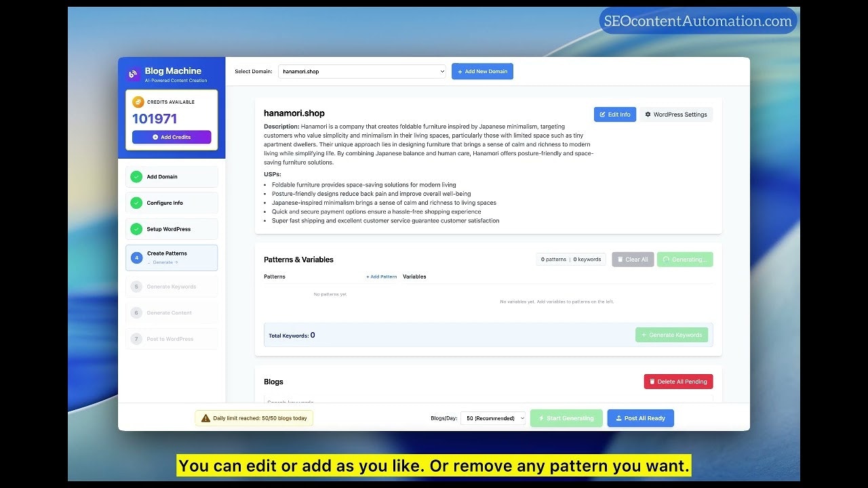This screenshot has width=868, height=488.
Task: Click the hanamori.shop heading
Action: pos(294,113)
